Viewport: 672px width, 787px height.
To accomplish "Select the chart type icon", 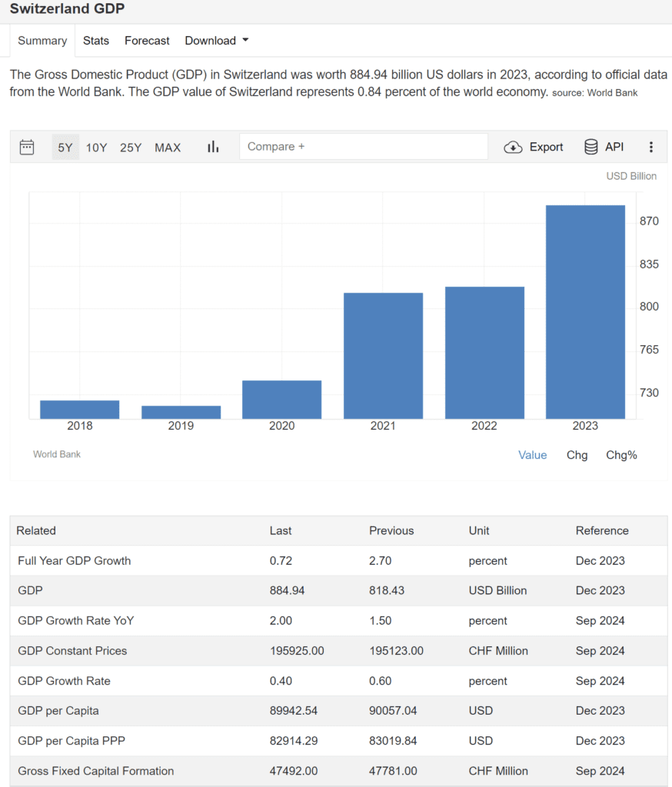I will click(x=212, y=147).
